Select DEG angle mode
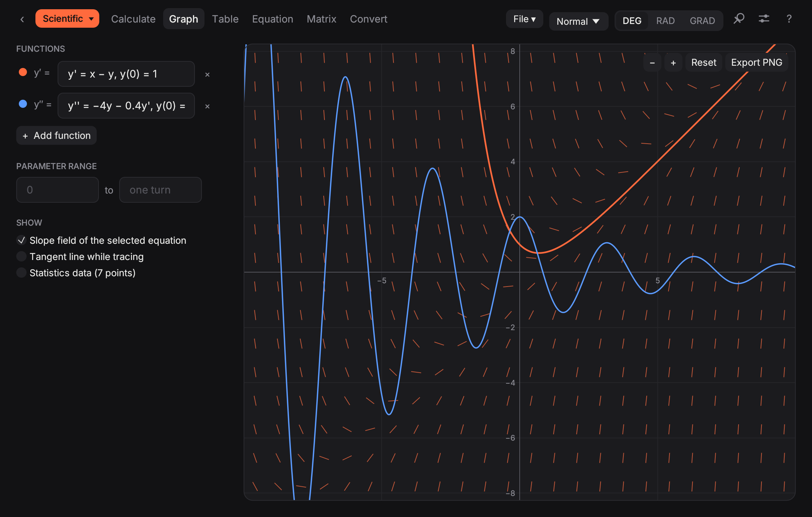 pyautogui.click(x=632, y=21)
